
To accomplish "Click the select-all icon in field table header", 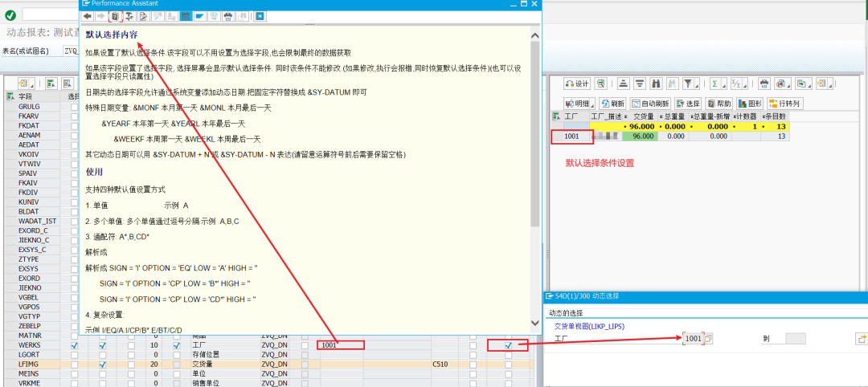I will pyautogui.click(x=10, y=96).
